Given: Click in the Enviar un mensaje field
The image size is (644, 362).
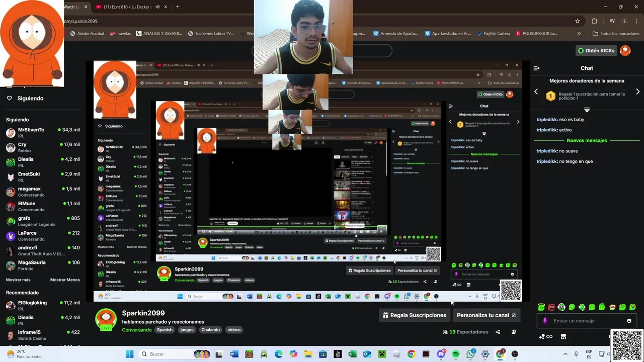Looking at the screenshot, I should tap(587, 321).
